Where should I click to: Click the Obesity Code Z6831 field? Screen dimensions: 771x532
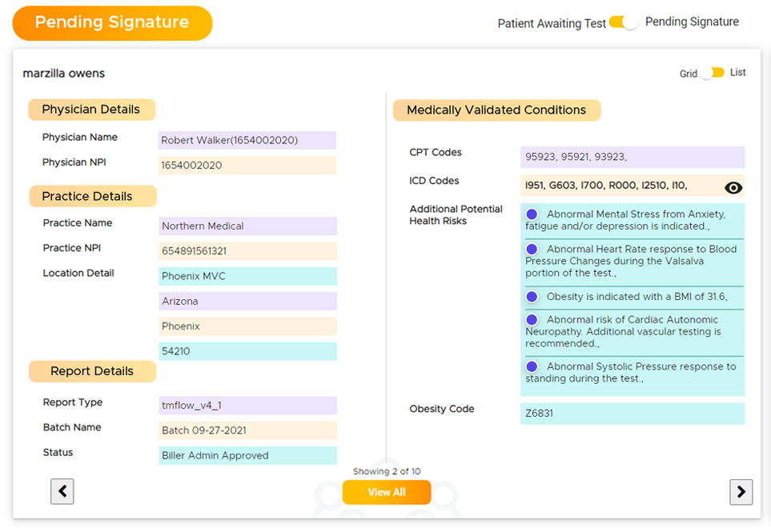point(632,414)
